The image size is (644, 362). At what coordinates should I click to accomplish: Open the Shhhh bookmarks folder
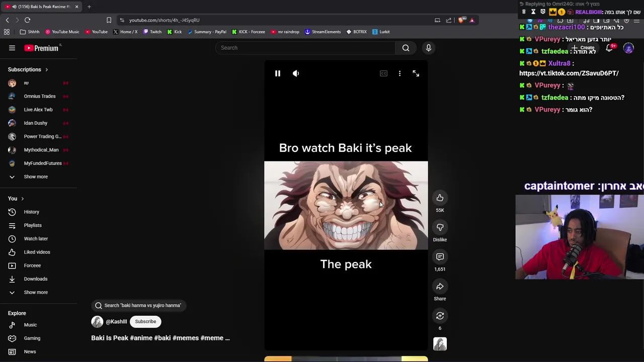point(30,32)
